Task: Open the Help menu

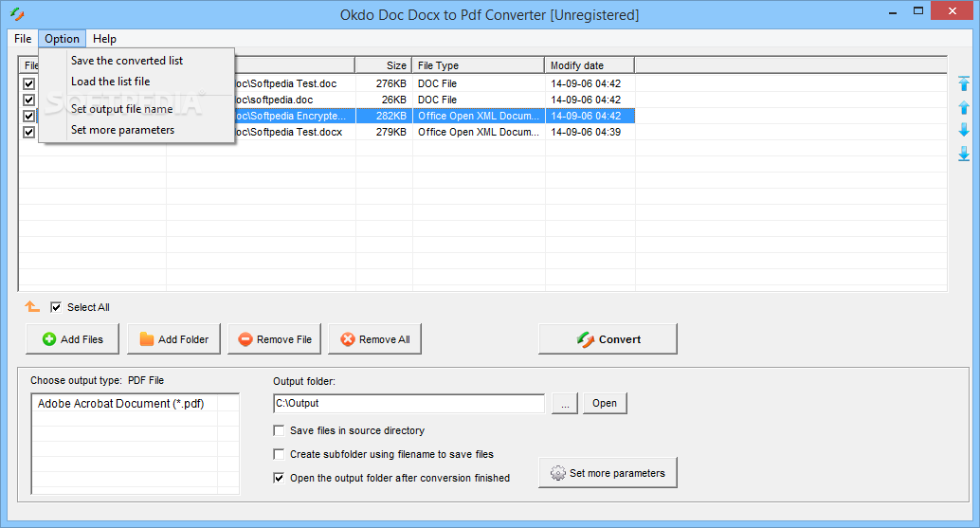Action: click(104, 39)
